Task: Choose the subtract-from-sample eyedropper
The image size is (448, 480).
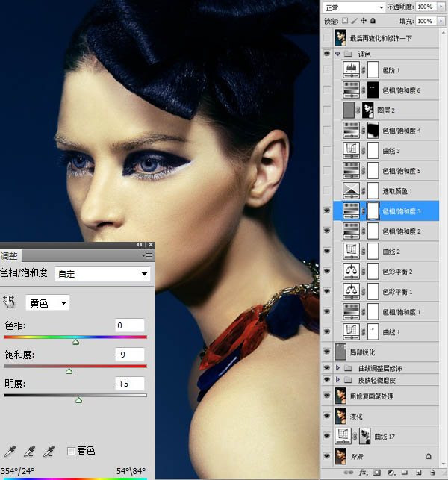Action: point(49,451)
